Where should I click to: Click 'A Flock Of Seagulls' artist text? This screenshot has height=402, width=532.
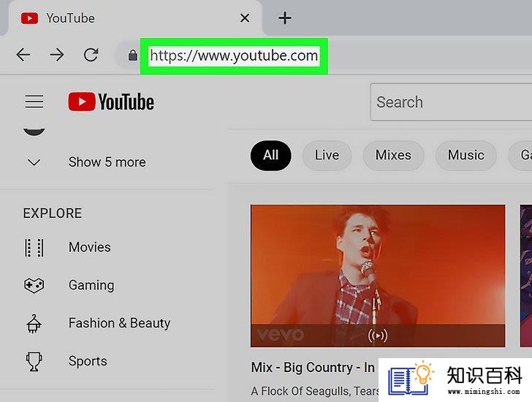click(300, 391)
